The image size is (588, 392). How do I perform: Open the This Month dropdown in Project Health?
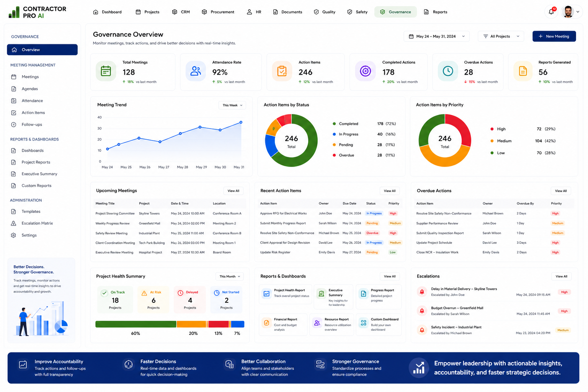(x=230, y=276)
